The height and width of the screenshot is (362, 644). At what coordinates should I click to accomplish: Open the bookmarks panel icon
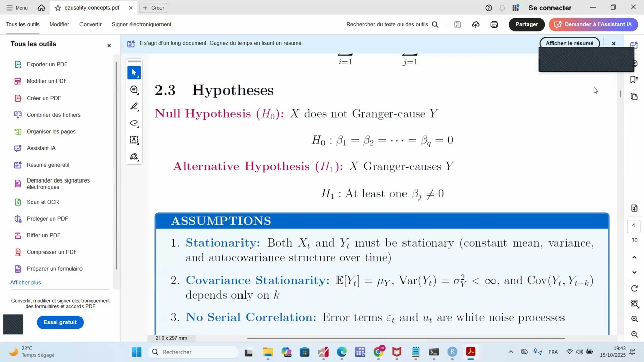(634, 80)
